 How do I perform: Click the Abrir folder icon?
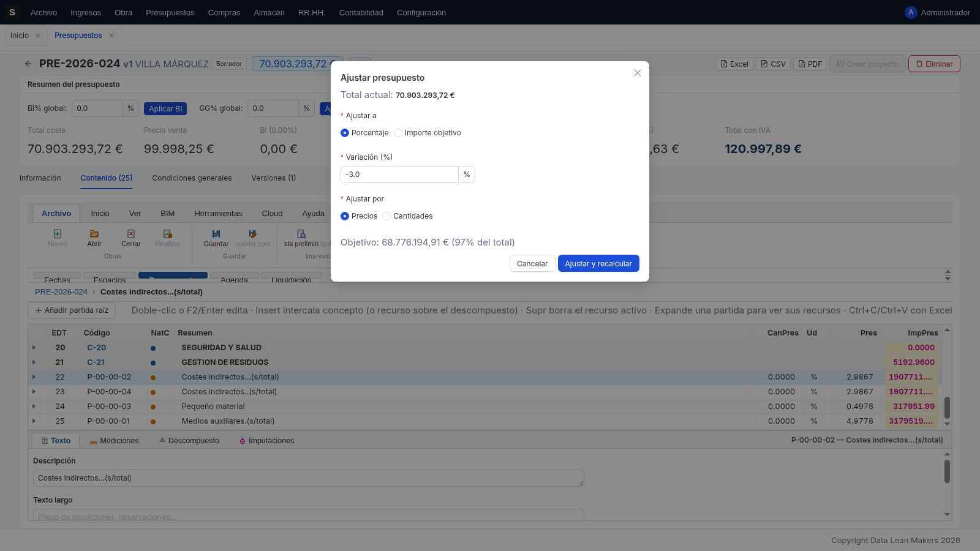point(94,234)
